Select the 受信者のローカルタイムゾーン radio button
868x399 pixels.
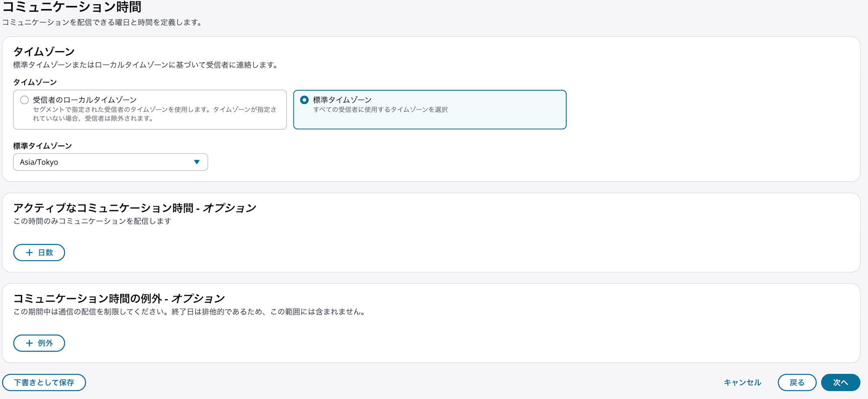tap(24, 99)
